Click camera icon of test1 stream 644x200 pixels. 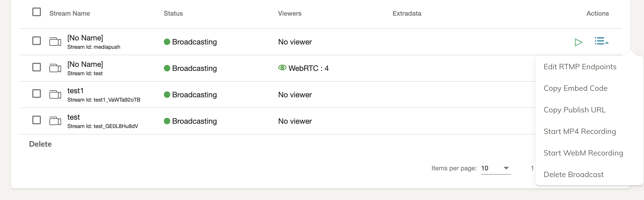pos(55,95)
